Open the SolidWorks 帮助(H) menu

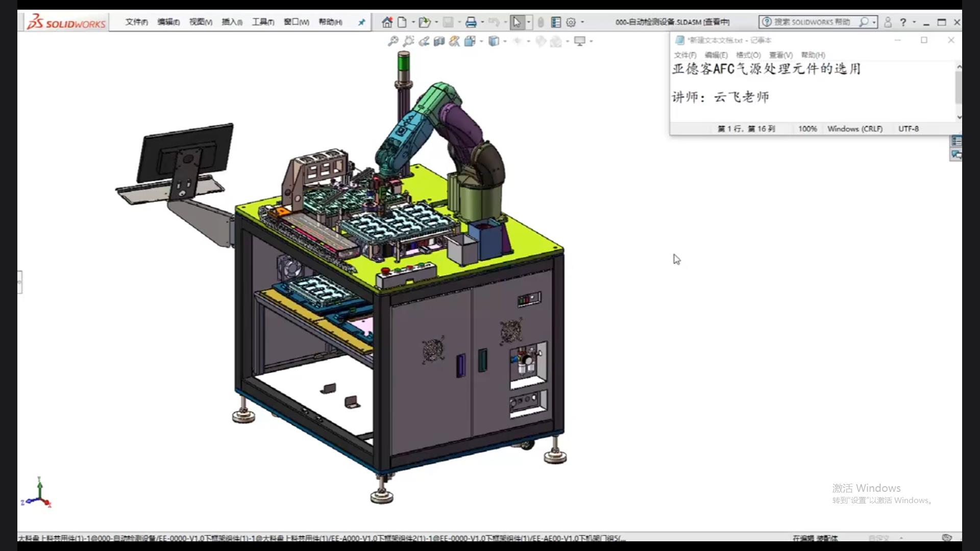tap(330, 22)
